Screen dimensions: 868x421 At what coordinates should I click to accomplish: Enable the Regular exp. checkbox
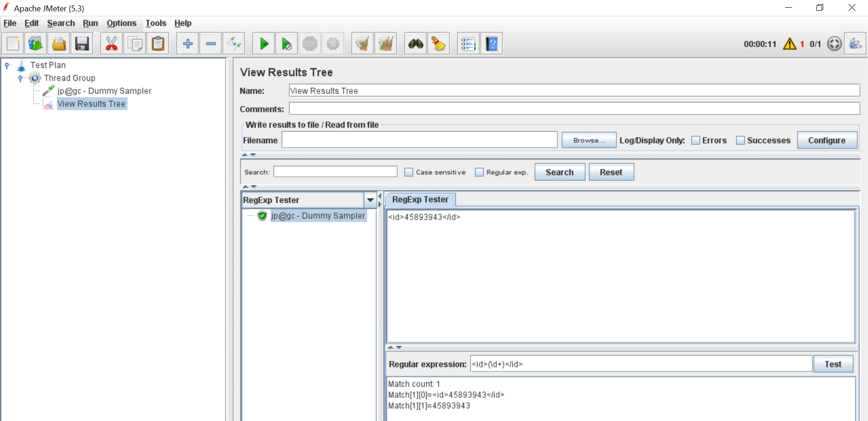click(479, 172)
